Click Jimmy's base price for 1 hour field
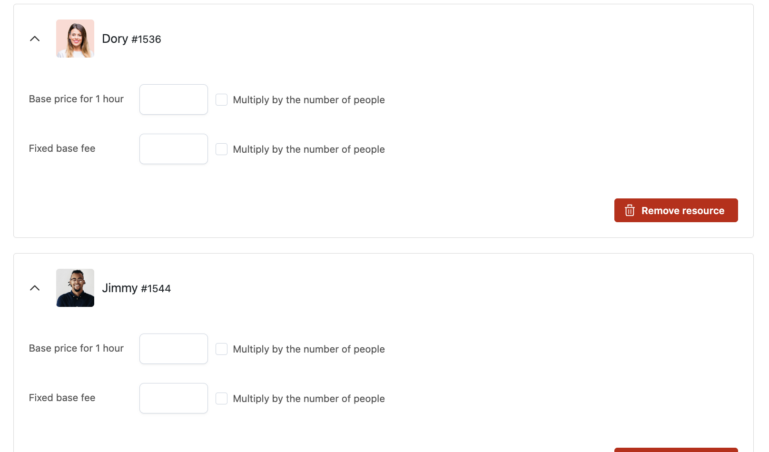 coord(173,348)
